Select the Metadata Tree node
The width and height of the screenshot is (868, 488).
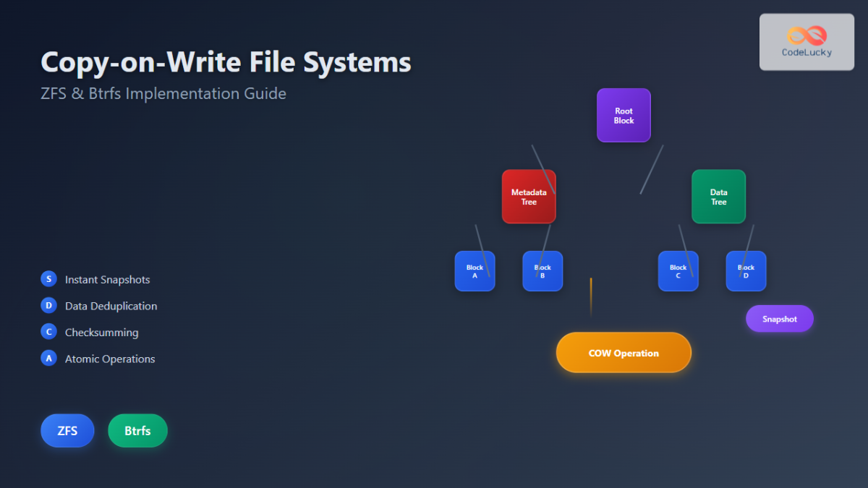tap(529, 196)
